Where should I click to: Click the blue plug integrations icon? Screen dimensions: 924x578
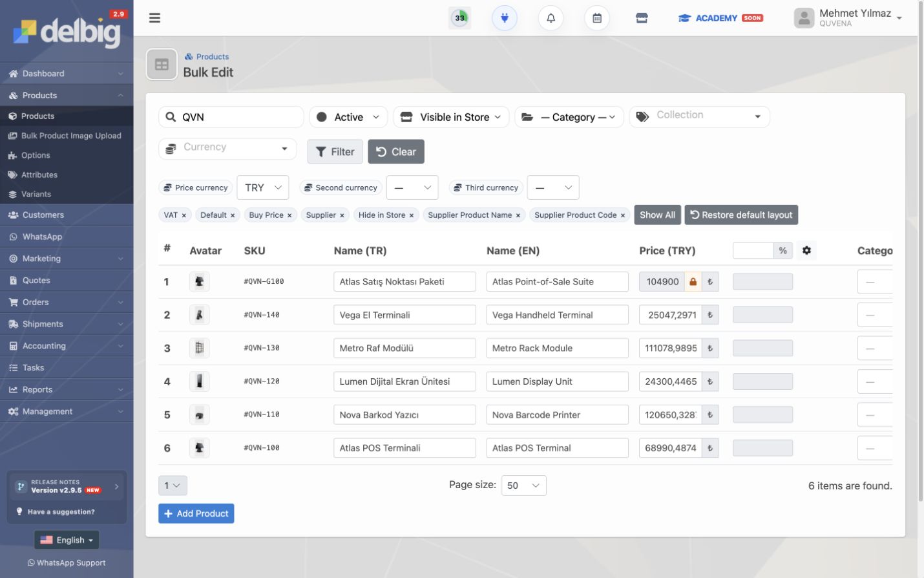pos(505,17)
